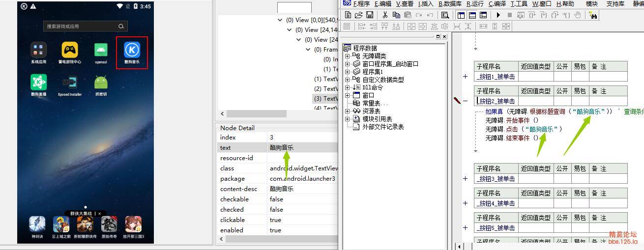
Task: Launch 雷电游戏中心 app on the phone
Action: 70,53
